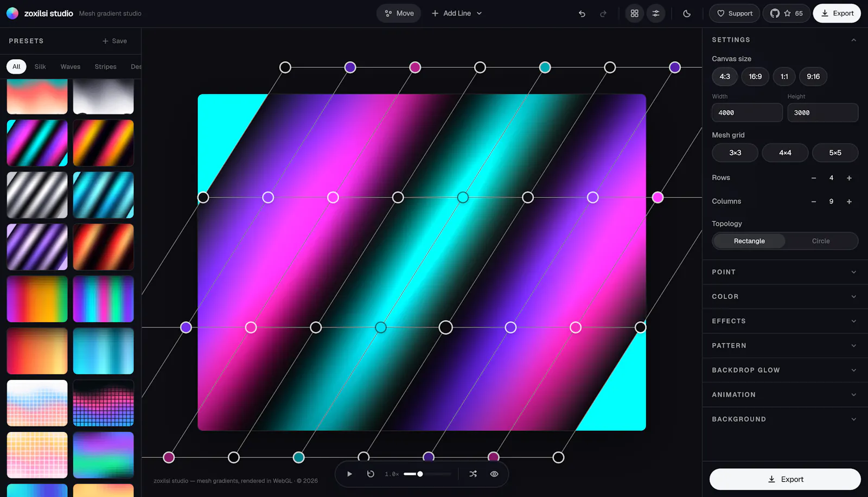Screen dimensions: 868x497
Task: Click the Support heart button
Action: coord(735,14)
